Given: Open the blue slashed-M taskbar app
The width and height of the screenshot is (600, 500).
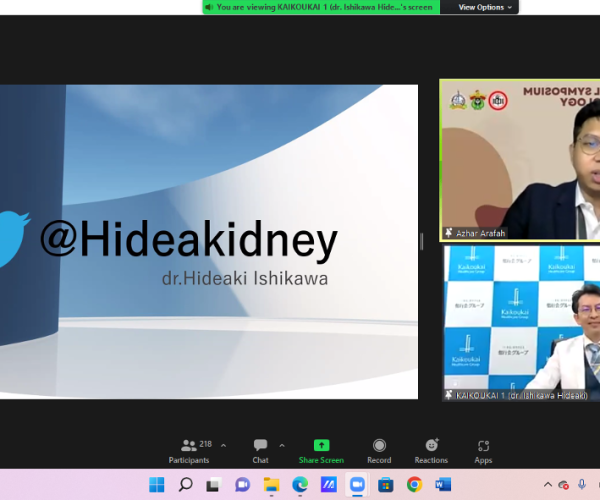Looking at the screenshot, I should (x=329, y=485).
